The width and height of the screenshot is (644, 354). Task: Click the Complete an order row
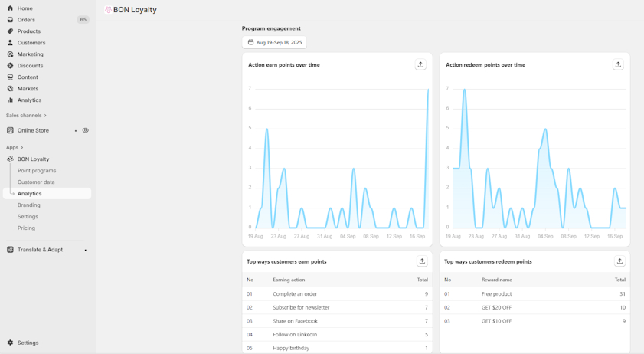pos(337,294)
